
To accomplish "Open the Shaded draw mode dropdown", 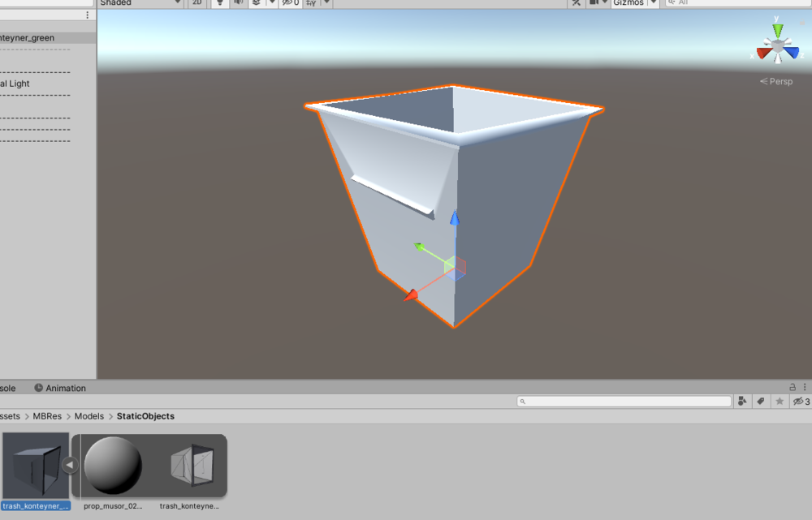I will pos(140,2).
